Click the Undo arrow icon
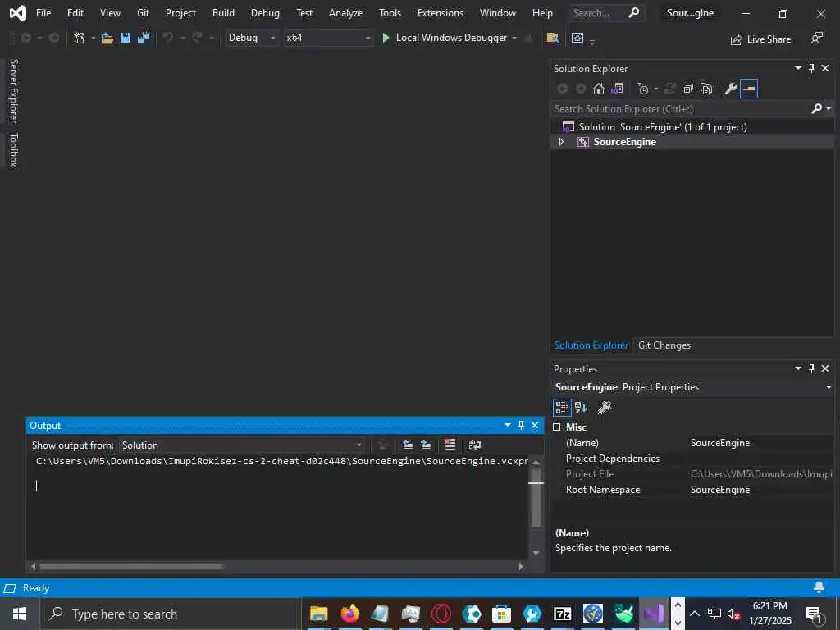 pyautogui.click(x=168, y=38)
